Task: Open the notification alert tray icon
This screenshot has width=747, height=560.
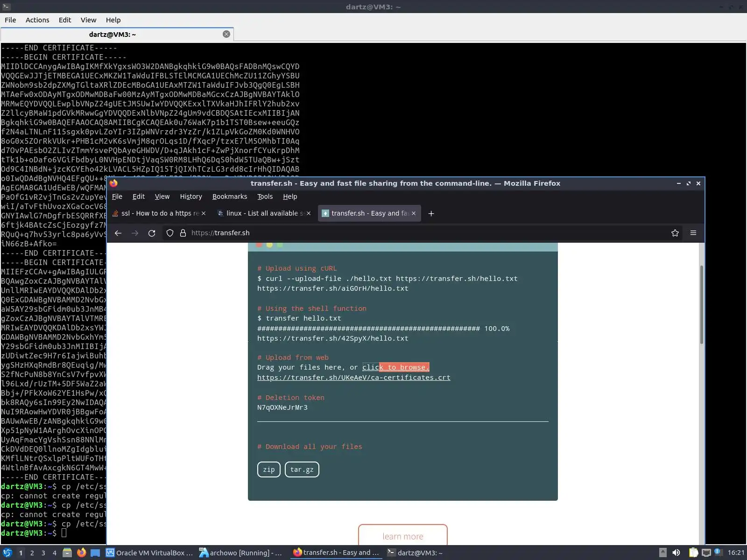Action: [718, 553]
